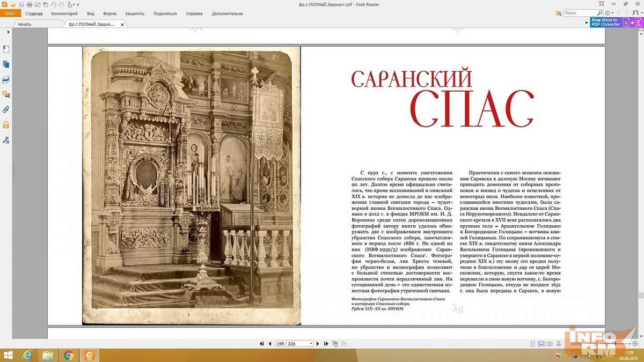Click the Redo arrow icon
Image resolution: width=644 pixels, height=362 pixels.
pyautogui.click(x=61, y=4)
